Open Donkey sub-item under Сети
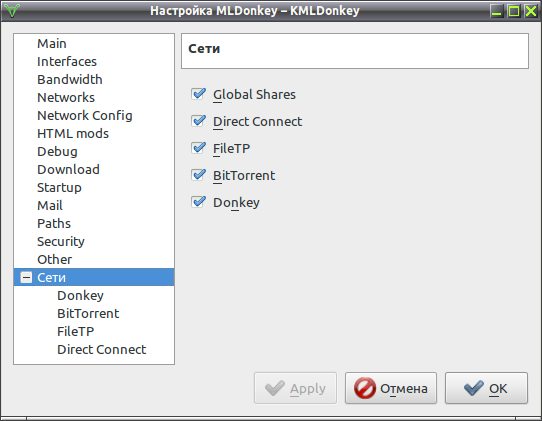Image resolution: width=542 pixels, height=421 pixels. click(80, 296)
